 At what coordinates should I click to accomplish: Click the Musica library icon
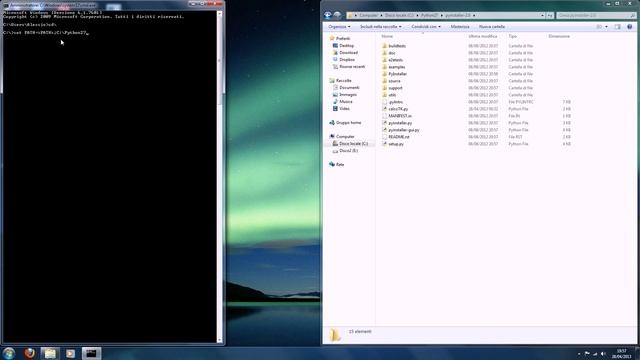point(335,102)
